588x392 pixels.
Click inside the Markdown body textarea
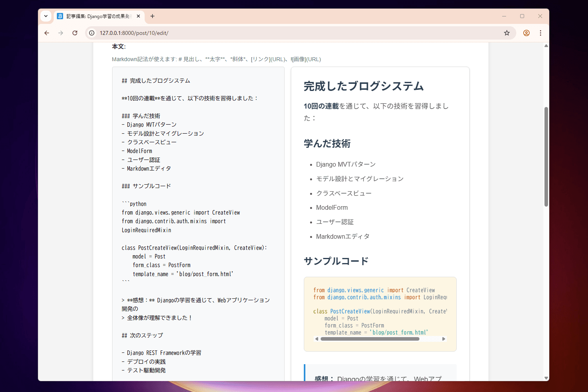198,223
